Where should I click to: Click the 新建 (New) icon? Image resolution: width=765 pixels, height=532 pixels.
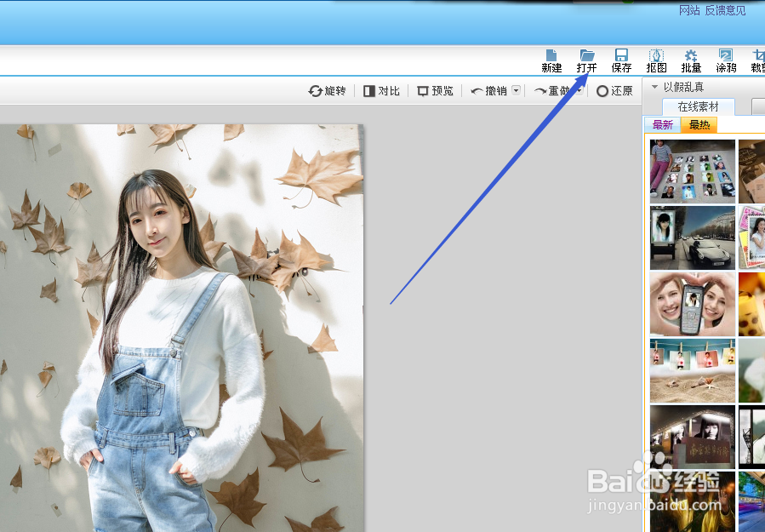551,61
